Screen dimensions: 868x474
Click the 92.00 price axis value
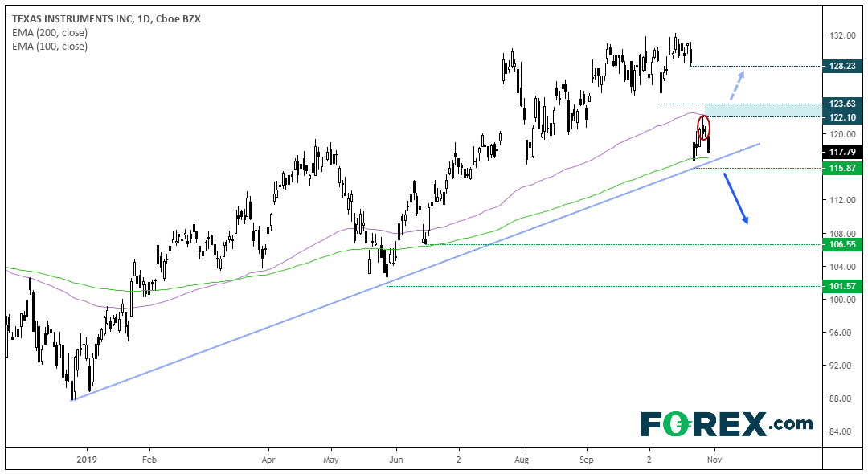(x=842, y=366)
